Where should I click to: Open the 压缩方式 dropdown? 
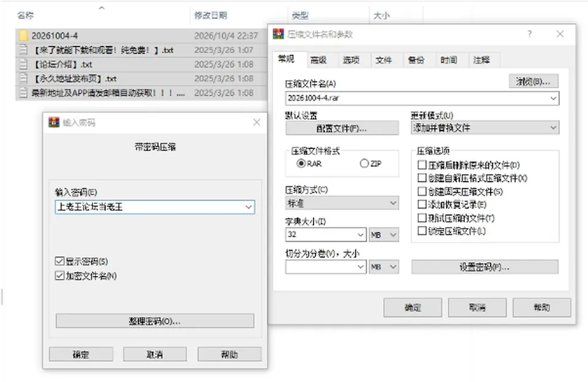tap(342, 203)
